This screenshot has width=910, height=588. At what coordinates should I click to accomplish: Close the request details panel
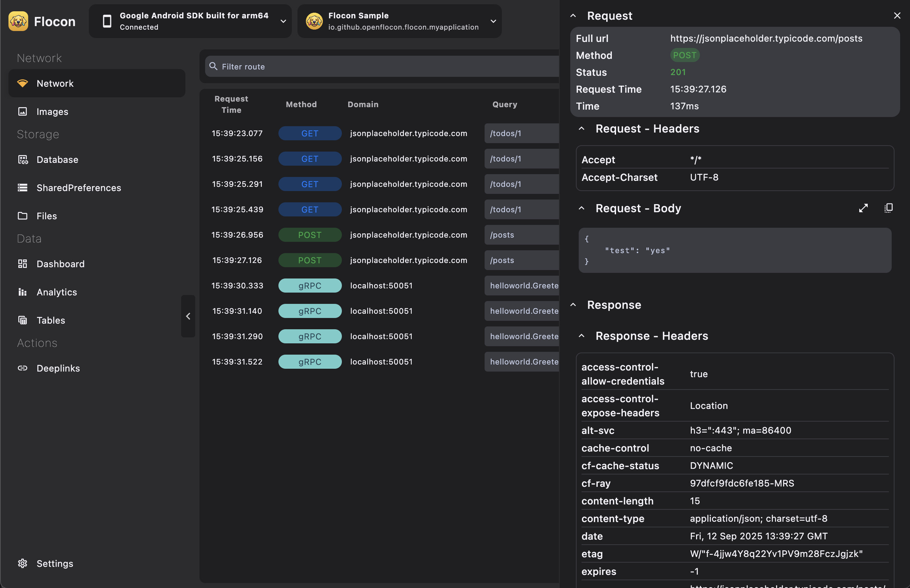coord(897,16)
